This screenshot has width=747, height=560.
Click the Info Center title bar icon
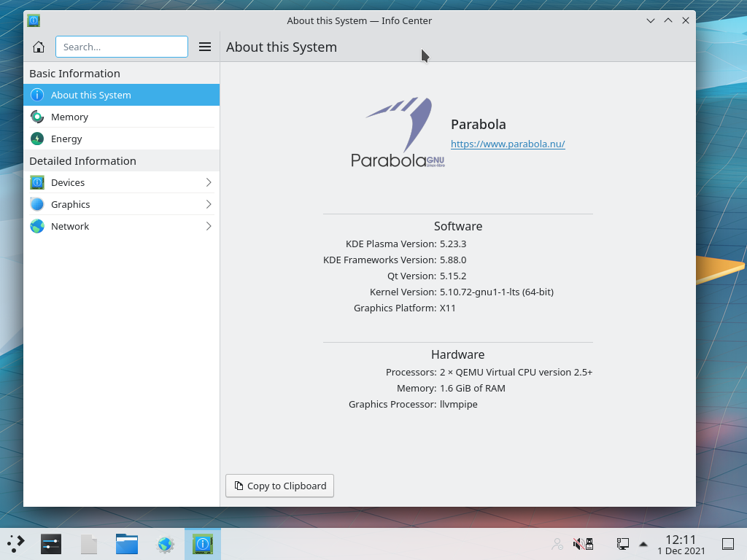click(34, 20)
